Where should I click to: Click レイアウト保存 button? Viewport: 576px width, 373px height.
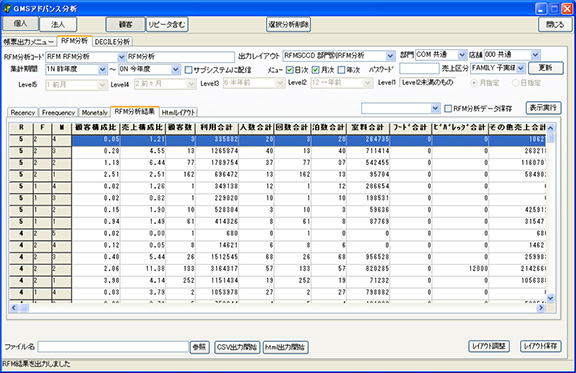click(x=540, y=346)
